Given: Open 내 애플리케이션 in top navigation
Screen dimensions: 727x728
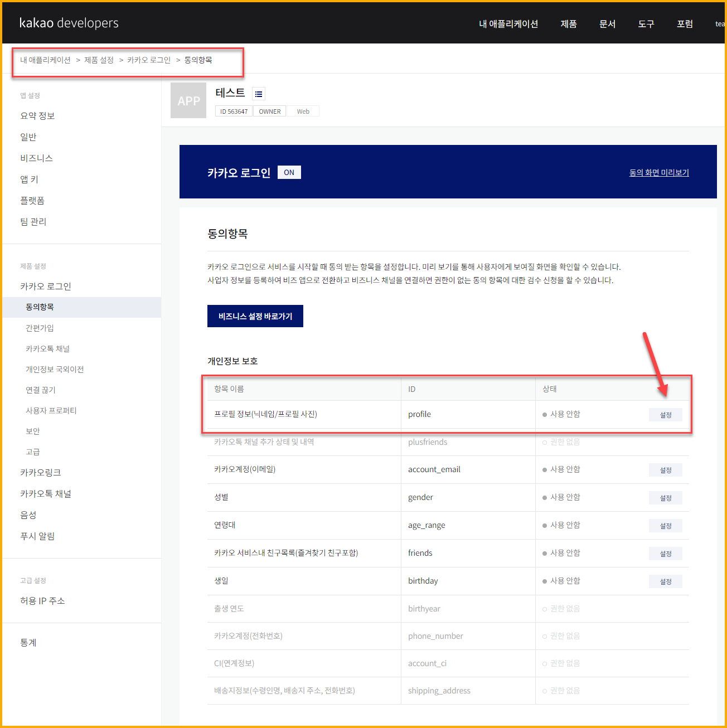Looking at the screenshot, I should pyautogui.click(x=508, y=24).
